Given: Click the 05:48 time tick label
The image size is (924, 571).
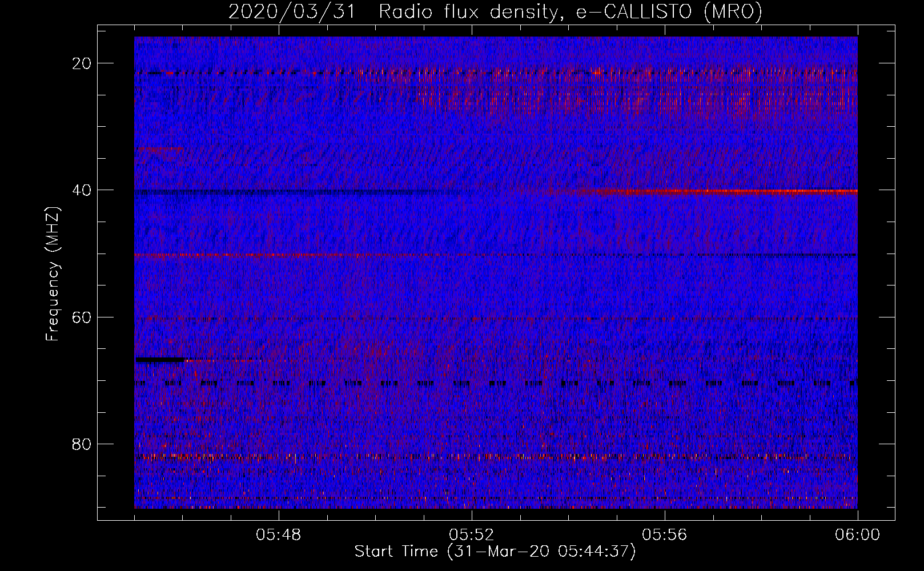Looking at the screenshot, I should [x=279, y=535].
